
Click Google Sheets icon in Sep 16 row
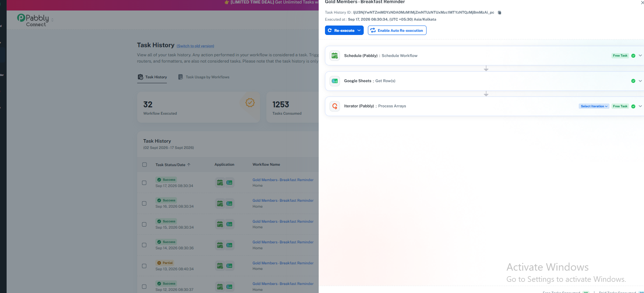(x=229, y=203)
